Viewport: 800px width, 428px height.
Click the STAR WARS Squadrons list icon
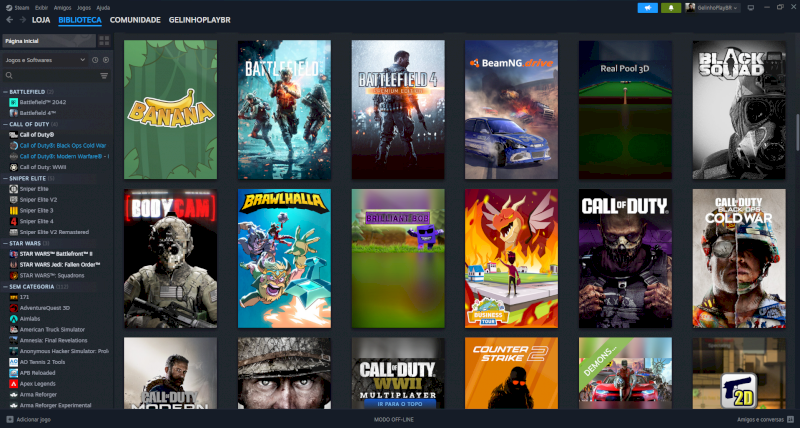[14, 275]
